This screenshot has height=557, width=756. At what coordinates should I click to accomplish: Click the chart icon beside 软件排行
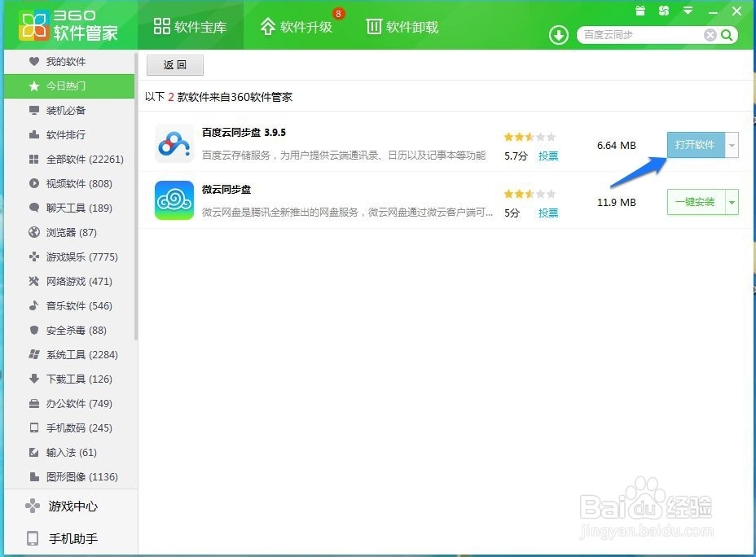tap(33, 135)
